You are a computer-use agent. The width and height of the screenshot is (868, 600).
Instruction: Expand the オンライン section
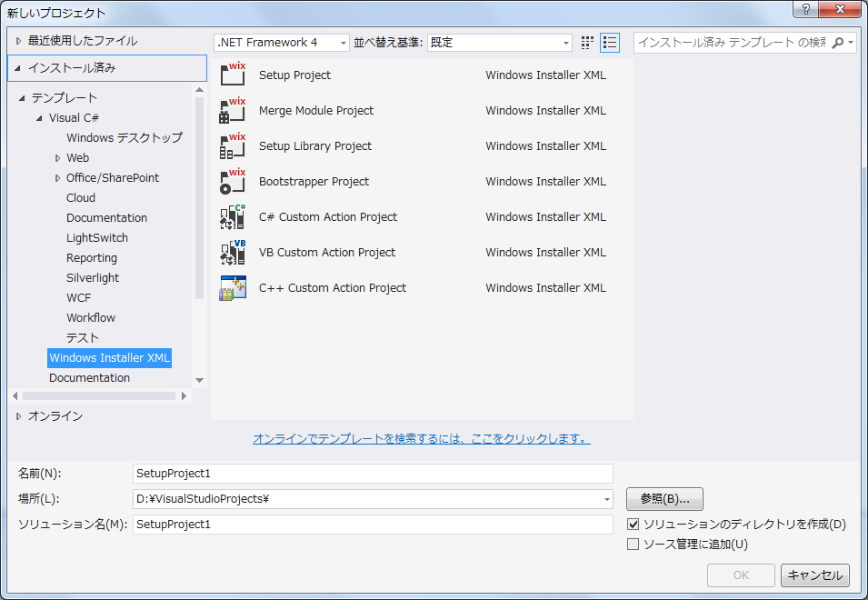pyautogui.click(x=18, y=416)
